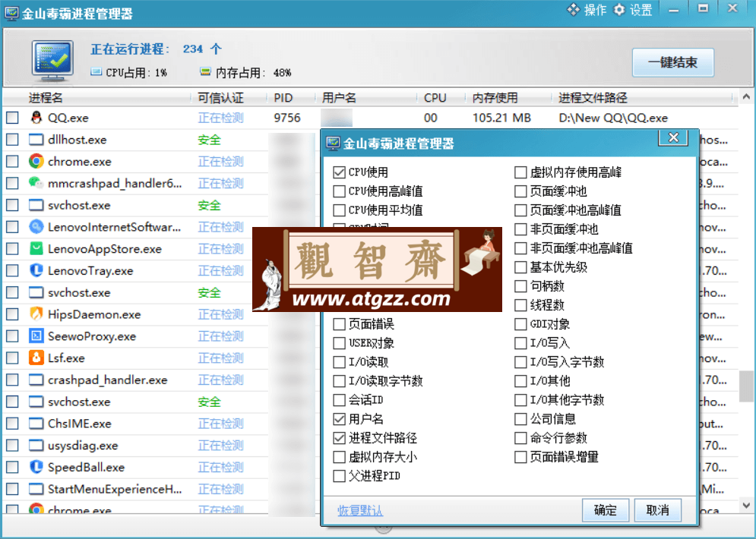Enable the GDI对象 checkbox
Viewport: 756px width, 539px height.
[x=520, y=324]
